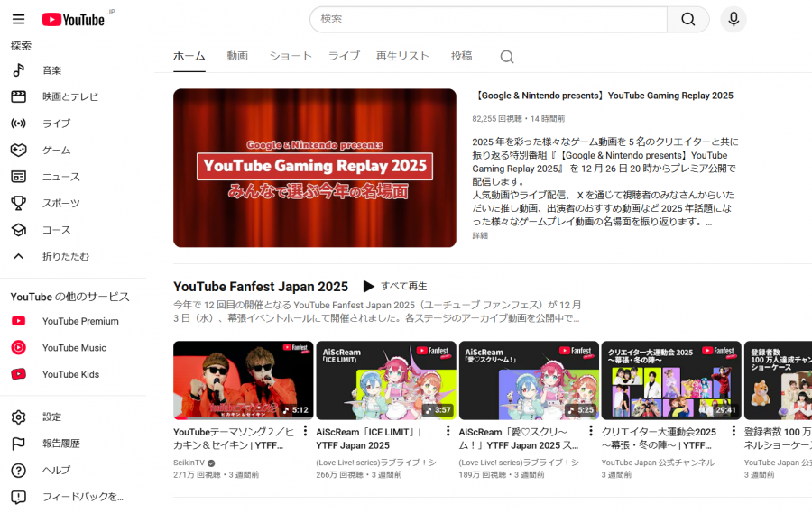Expand description via 詳細 link
Viewport: 812px width, 513px height.
(x=480, y=235)
